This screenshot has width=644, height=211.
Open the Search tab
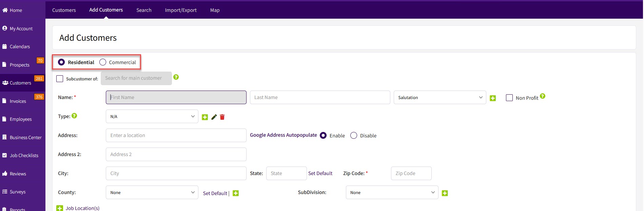(144, 10)
